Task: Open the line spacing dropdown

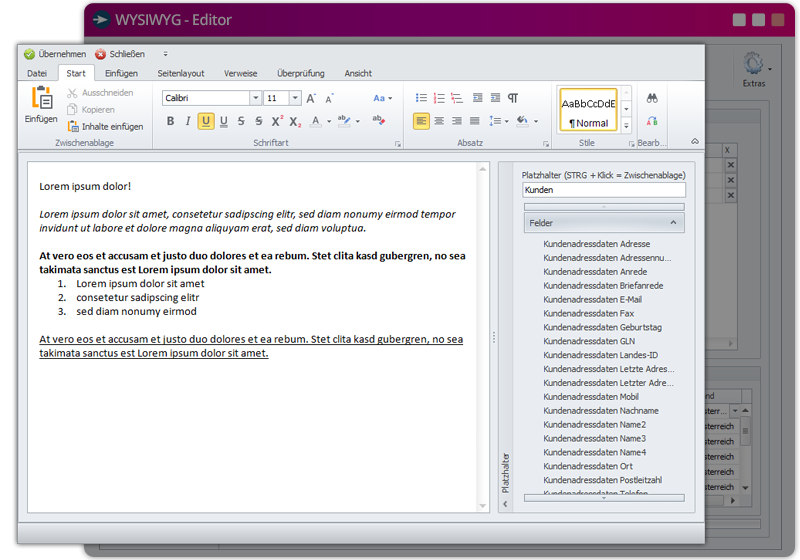Action: point(498,121)
